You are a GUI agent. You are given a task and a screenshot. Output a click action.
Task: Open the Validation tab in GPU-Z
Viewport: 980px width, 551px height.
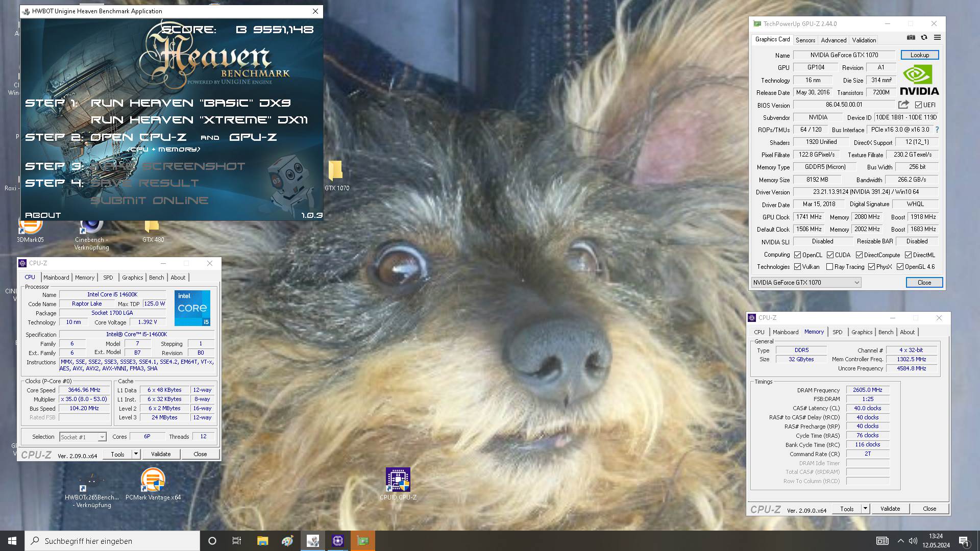[864, 40]
